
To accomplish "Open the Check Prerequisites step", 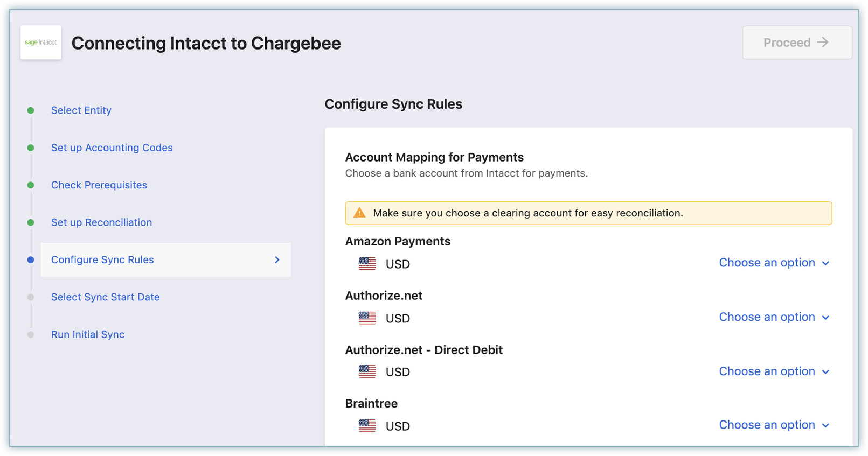I will (x=99, y=185).
